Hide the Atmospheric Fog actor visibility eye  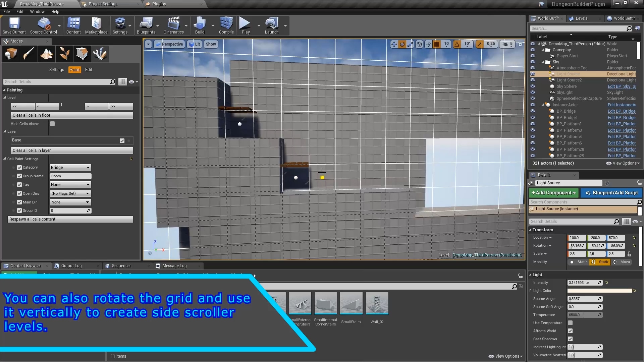click(533, 68)
